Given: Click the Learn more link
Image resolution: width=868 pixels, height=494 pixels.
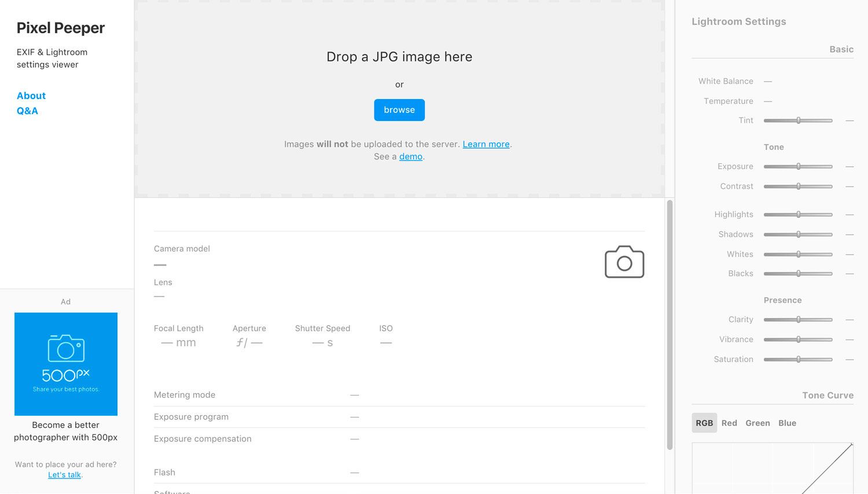Looking at the screenshot, I should pyautogui.click(x=486, y=144).
